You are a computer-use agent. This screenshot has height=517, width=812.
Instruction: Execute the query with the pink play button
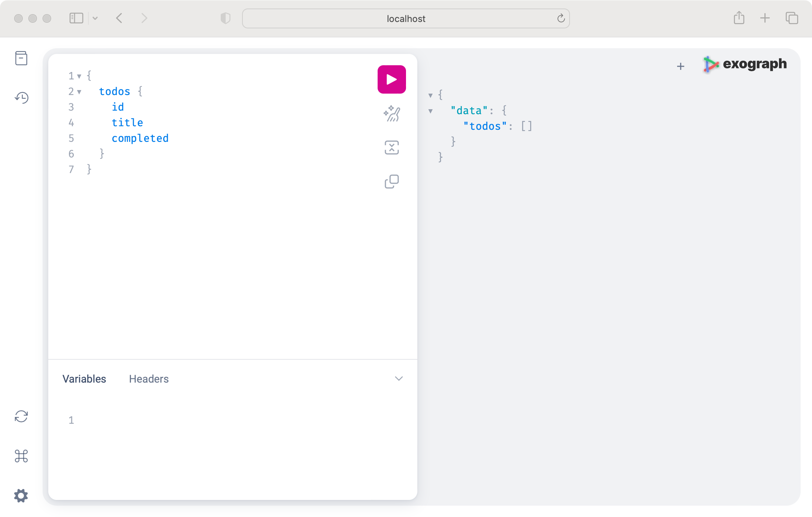click(391, 79)
